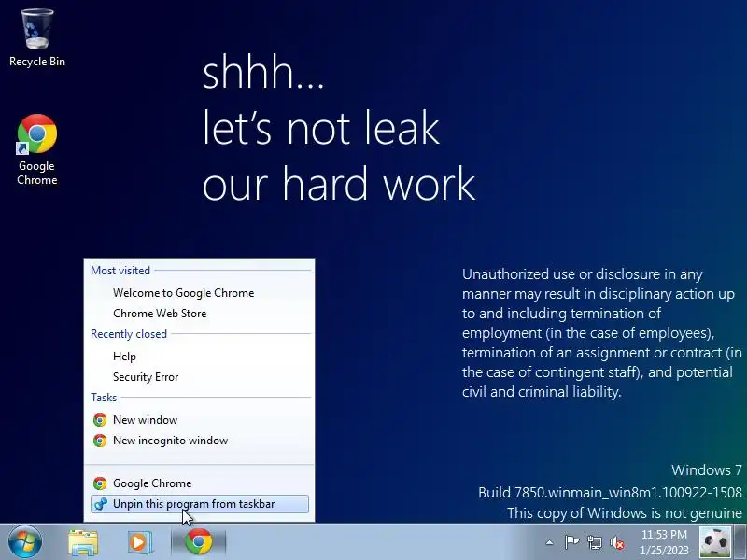Select Unpin this program from taskbar
Image resolution: width=747 pixels, height=560 pixels.
199,504
